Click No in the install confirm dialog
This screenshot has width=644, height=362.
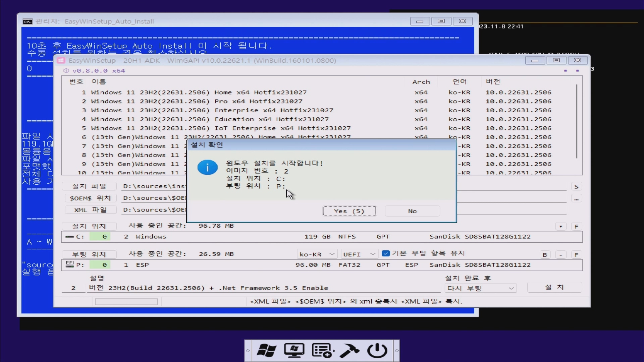click(x=412, y=211)
